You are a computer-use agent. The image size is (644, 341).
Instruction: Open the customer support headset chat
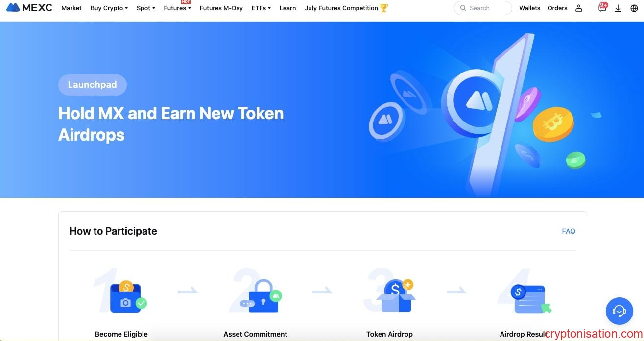click(620, 311)
